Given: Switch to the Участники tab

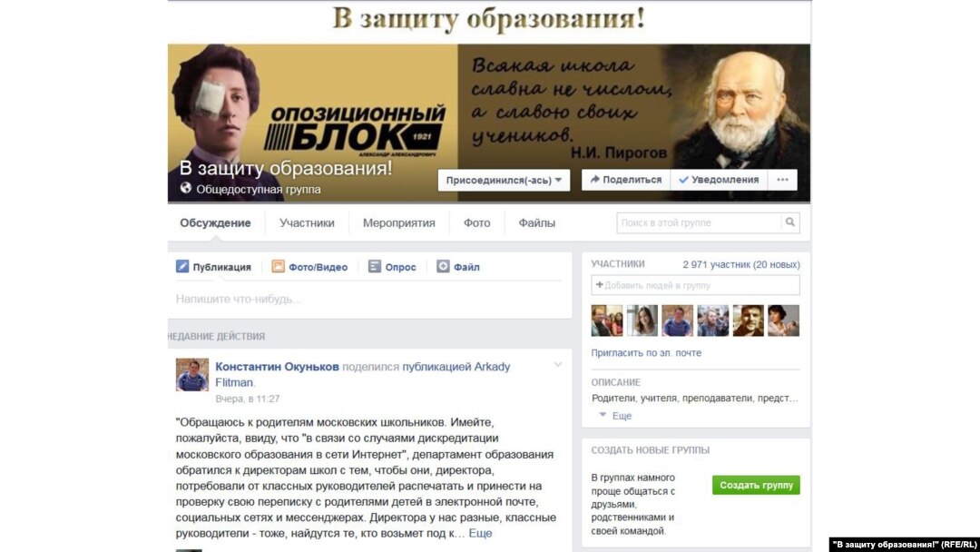Looking at the screenshot, I should [307, 223].
